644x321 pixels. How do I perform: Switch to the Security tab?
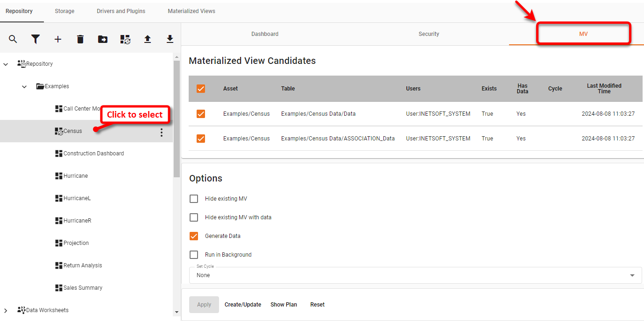428,34
